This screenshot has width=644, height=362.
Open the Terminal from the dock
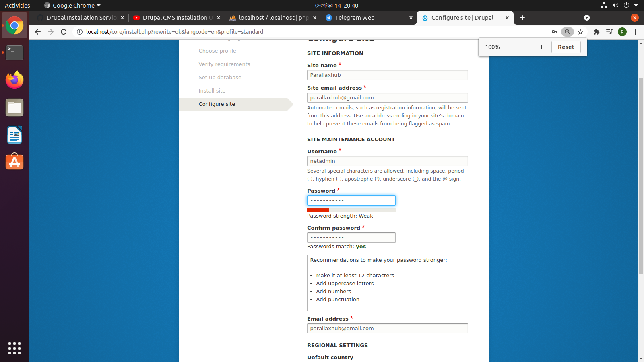(x=14, y=53)
